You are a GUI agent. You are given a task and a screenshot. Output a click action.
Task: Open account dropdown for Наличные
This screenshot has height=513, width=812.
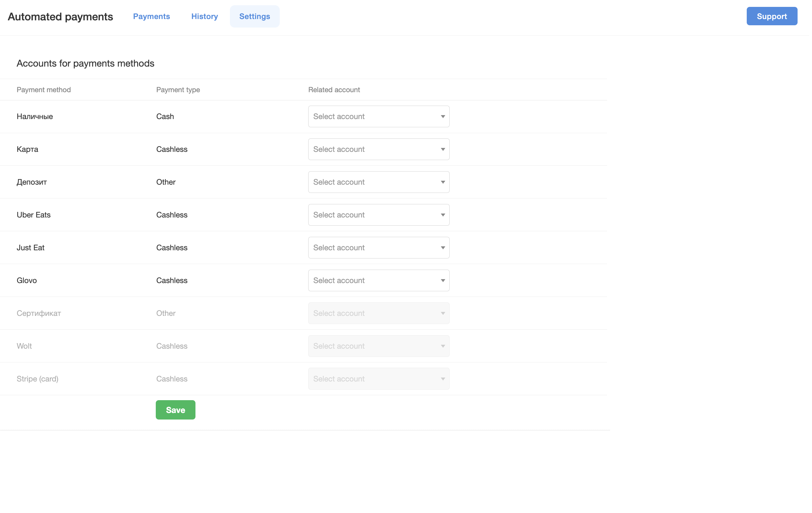pyautogui.click(x=378, y=116)
